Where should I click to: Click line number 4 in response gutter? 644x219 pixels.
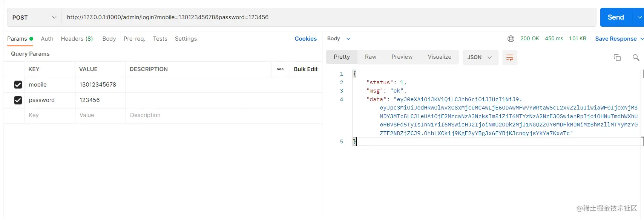click(342, 99)
